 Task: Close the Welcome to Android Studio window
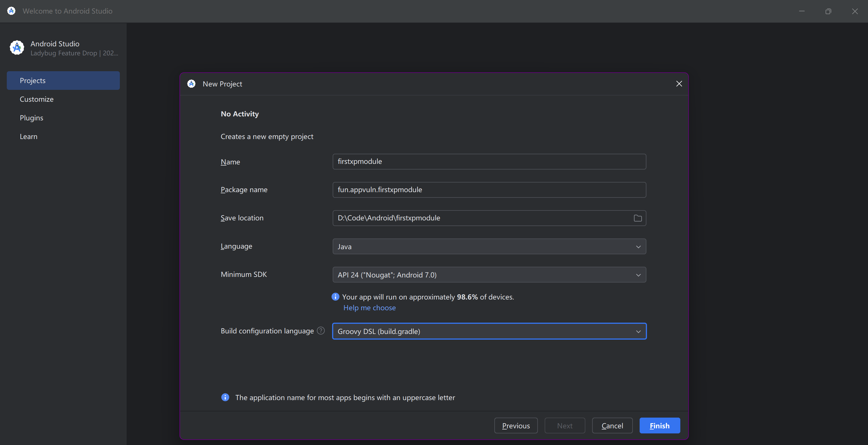coord(855,11)
